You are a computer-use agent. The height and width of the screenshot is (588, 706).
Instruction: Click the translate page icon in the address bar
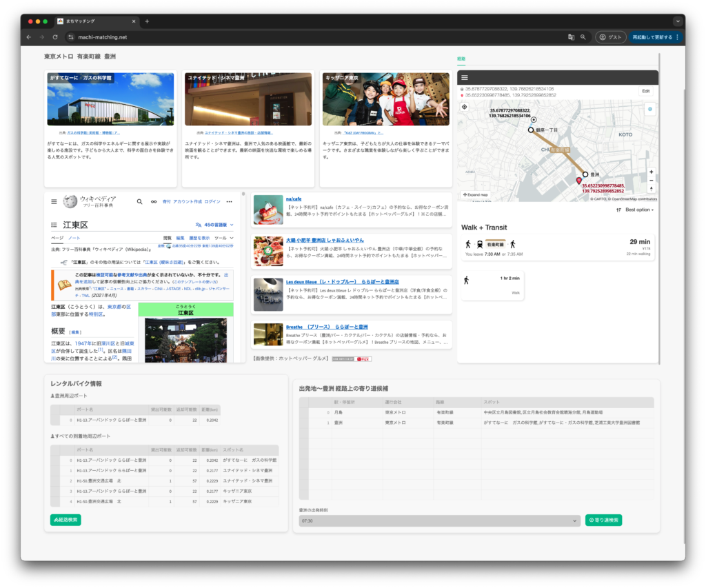(571, 37)
